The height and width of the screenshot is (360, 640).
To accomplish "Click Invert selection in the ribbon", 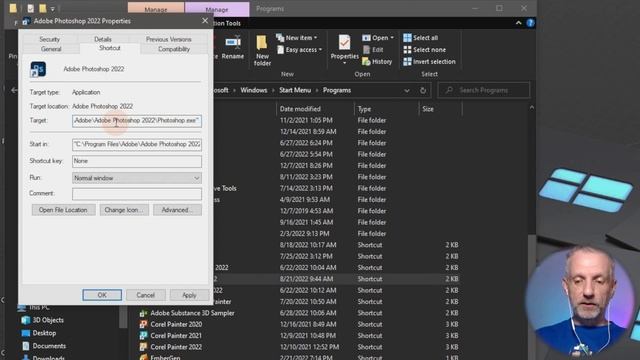I will 429,62.
